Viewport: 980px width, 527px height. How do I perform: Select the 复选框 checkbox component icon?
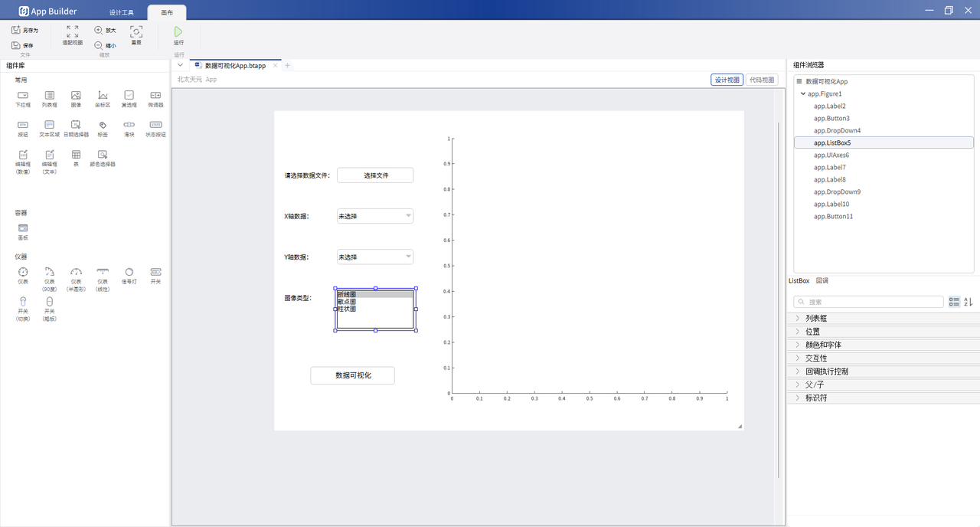pyautogui.click(x=129, y=95)
